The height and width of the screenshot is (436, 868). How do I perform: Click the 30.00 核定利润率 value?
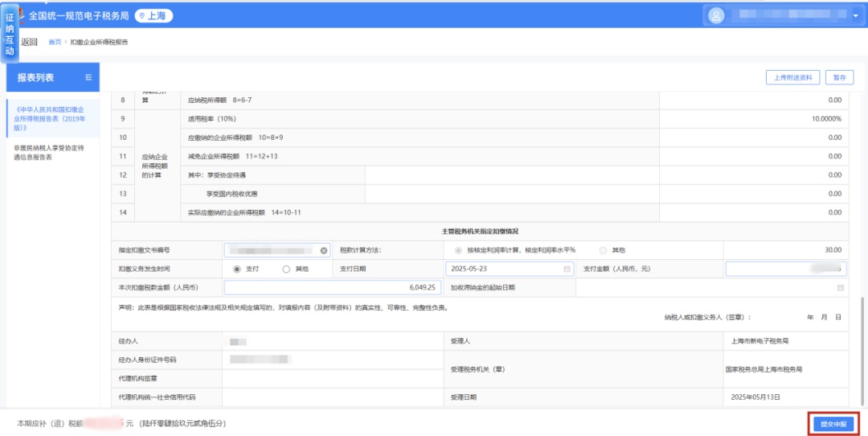click(833, 250)
